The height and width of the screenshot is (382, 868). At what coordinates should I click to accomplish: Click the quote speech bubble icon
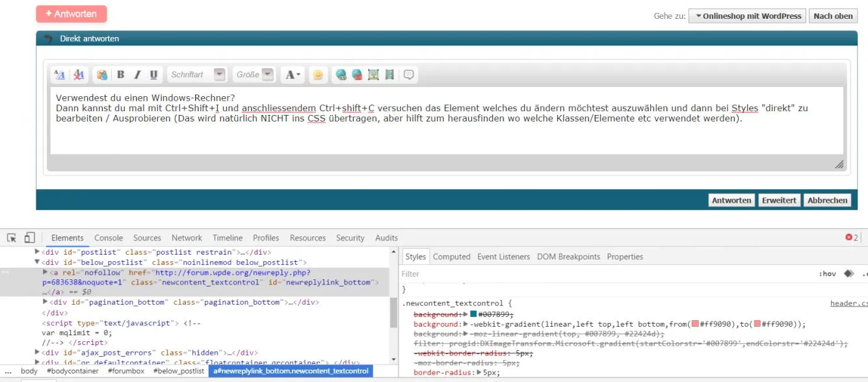[x=409, y=75]
